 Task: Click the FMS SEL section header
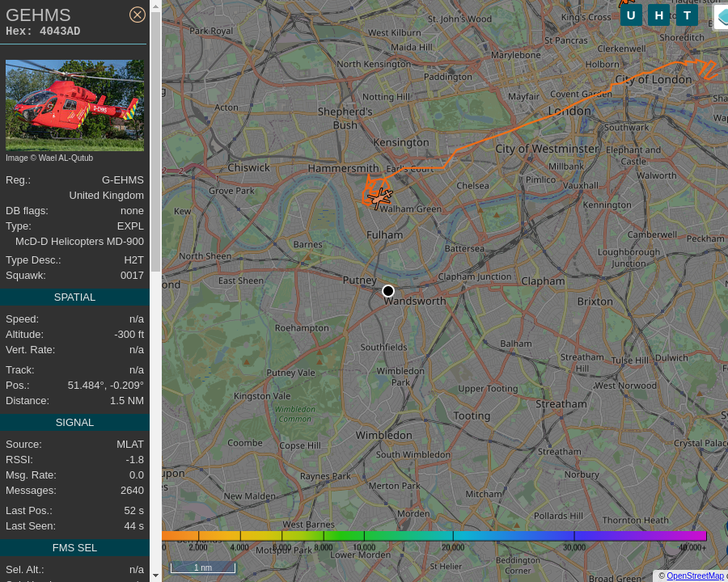[74, 548]
